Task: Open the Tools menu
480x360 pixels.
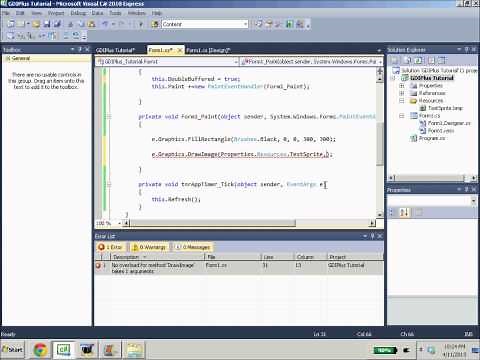Action: [115, 13]
